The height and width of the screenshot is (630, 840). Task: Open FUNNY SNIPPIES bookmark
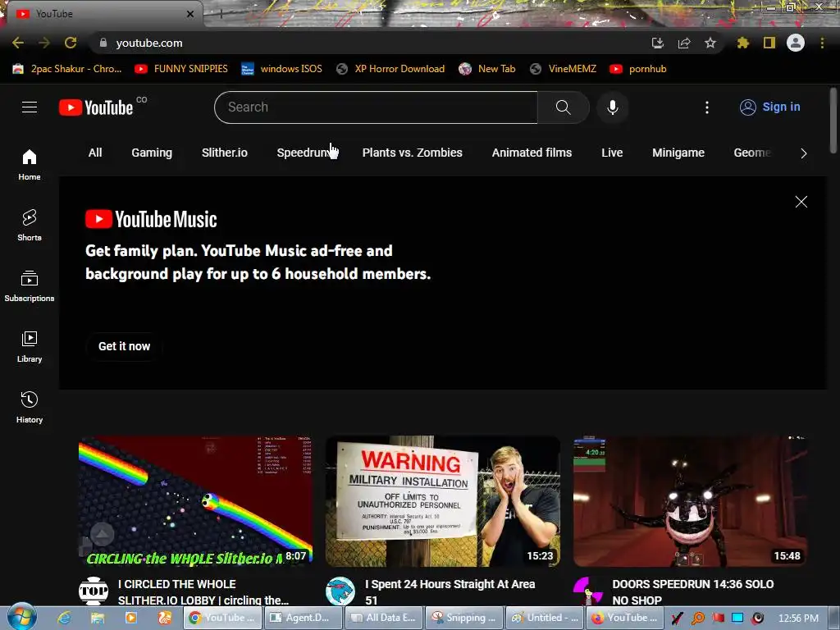[181, 69]
